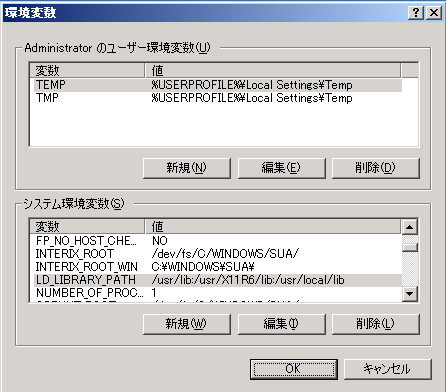Click 削除(L) button for system variables
446x392 pixels.
(376, 324)
